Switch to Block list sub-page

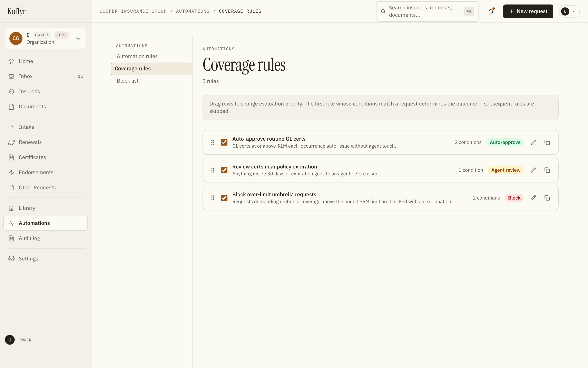[151, 81]
